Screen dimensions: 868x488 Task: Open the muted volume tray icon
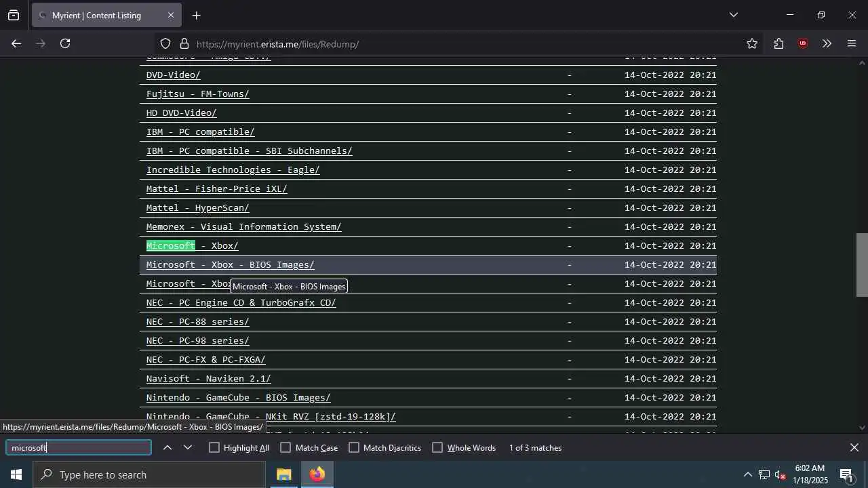781,474
